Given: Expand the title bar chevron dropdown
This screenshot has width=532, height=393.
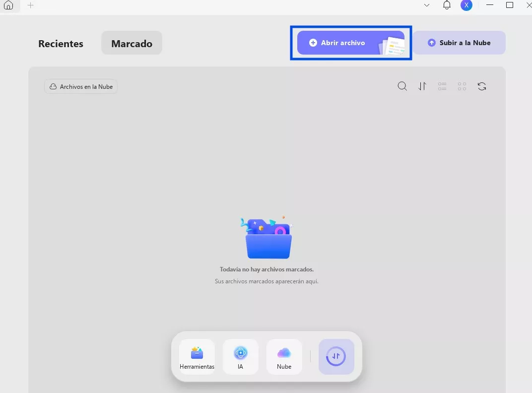Looking at the screenshot, I should pyautogui.click(x=427, y=5).
